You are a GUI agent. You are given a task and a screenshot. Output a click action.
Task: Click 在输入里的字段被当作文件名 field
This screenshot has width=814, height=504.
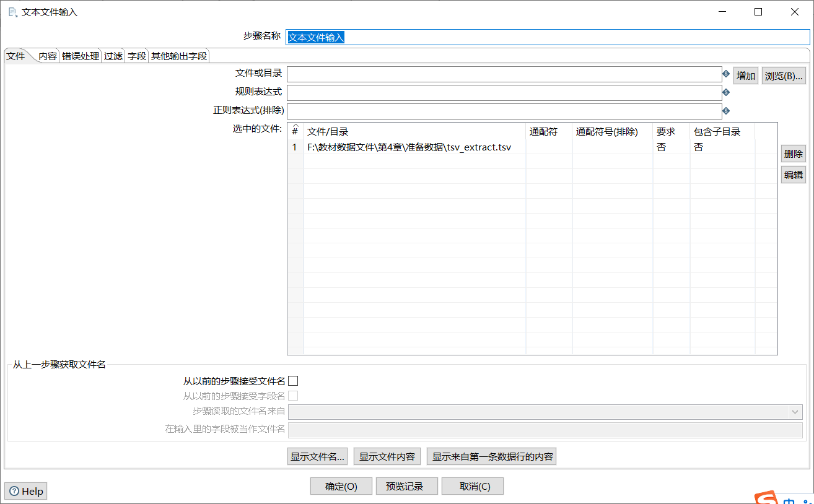[545, 430]
